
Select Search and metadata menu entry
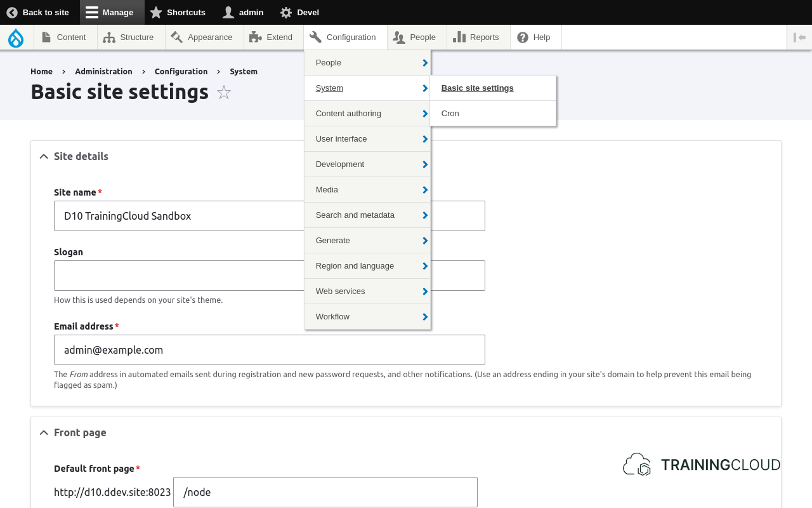pyautogui.click(x=367, y=215)
